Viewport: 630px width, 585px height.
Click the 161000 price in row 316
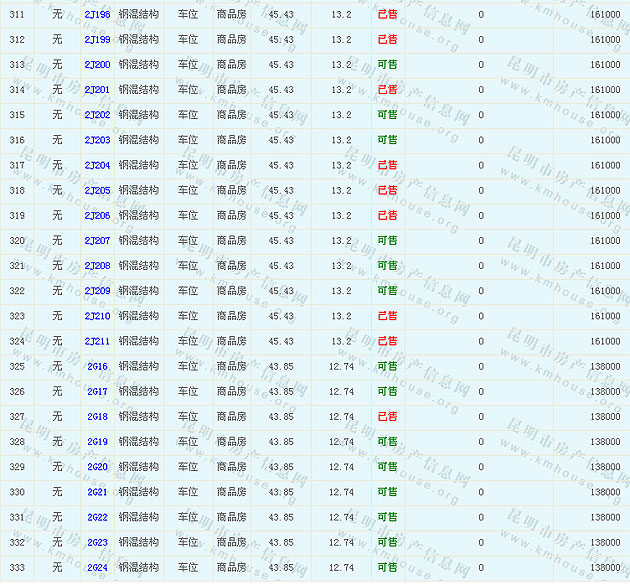click(x=604, y=140)
